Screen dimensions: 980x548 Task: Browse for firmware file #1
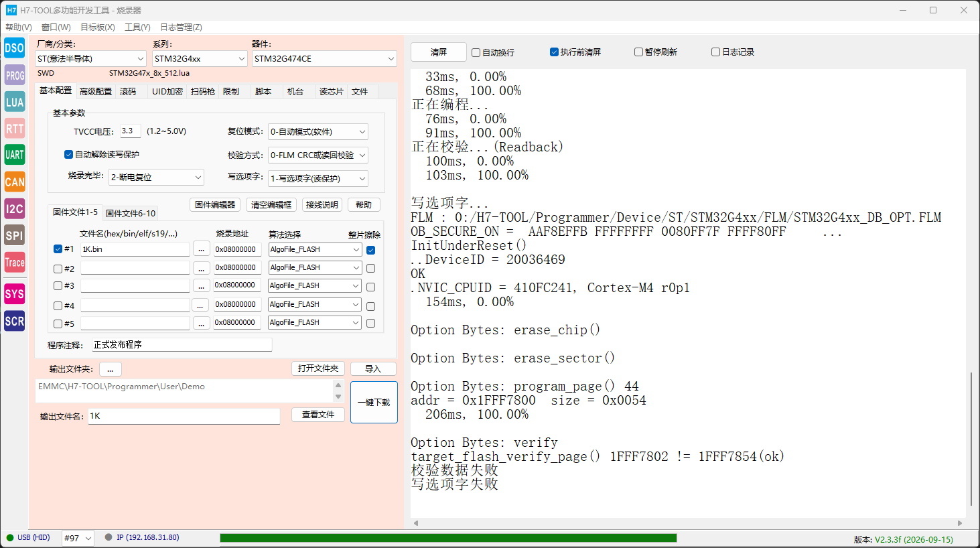(x=201, y=249)
